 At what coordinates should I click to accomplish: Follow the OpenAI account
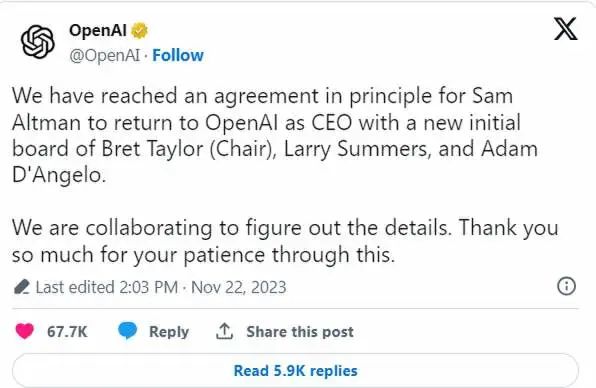(x=178, y=55)
